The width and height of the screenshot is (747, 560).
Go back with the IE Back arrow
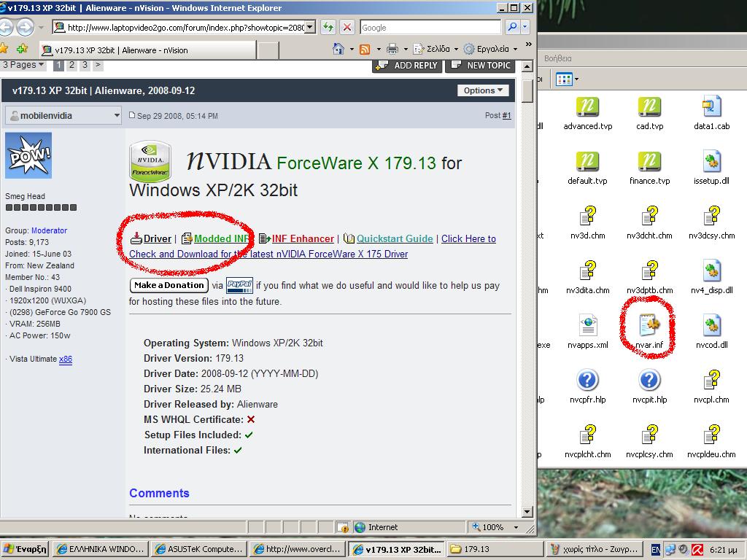(6, 27)
